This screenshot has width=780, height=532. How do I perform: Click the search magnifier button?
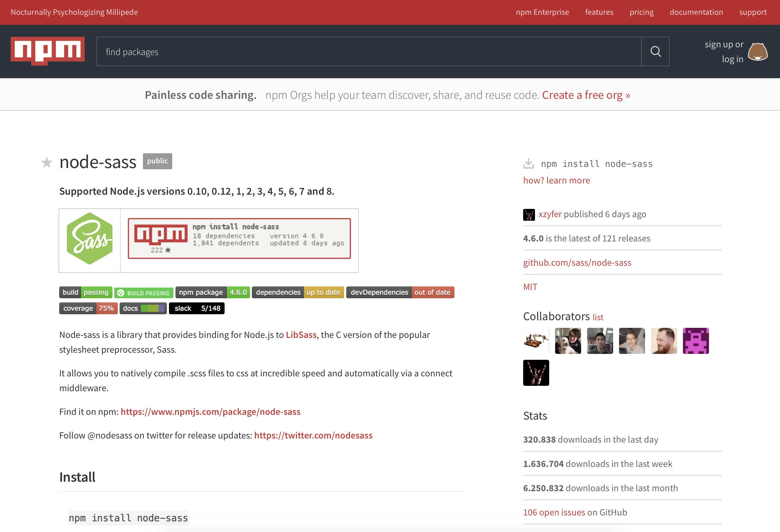click(x=655, y=51)
